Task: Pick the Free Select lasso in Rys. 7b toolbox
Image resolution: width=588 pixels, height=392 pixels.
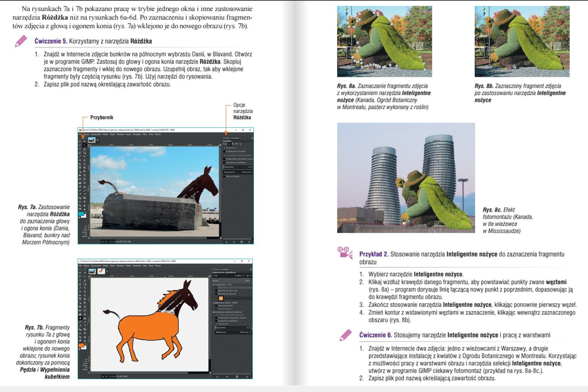Action: point(80,276)
